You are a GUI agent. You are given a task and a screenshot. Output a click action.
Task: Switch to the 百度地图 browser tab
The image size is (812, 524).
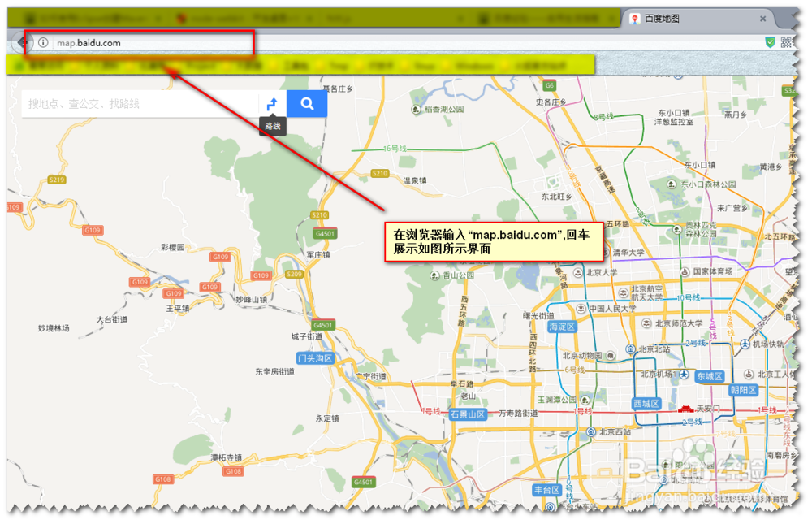pyautogui.click(x=696, y=19)
